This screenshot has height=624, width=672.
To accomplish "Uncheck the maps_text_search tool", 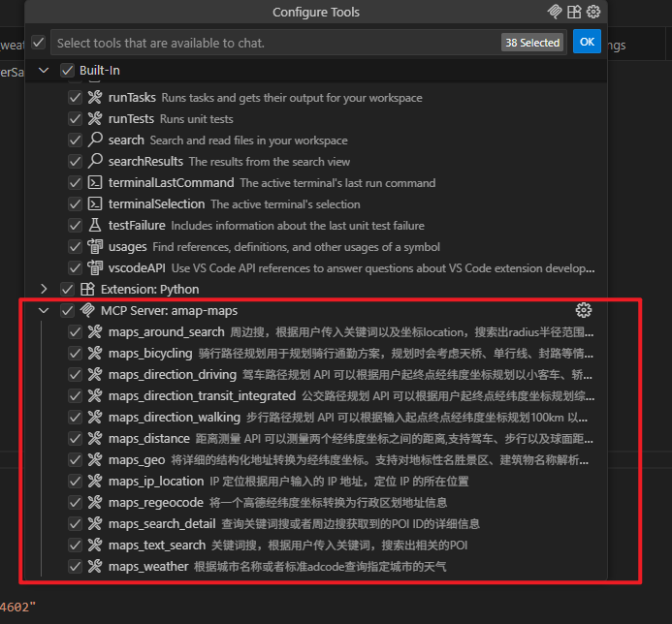I will click(x=75, y=546).
